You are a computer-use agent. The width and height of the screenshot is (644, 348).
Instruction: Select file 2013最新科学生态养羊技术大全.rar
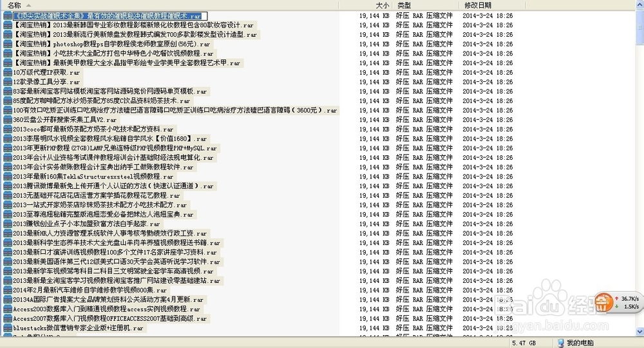tap(116, 243)
